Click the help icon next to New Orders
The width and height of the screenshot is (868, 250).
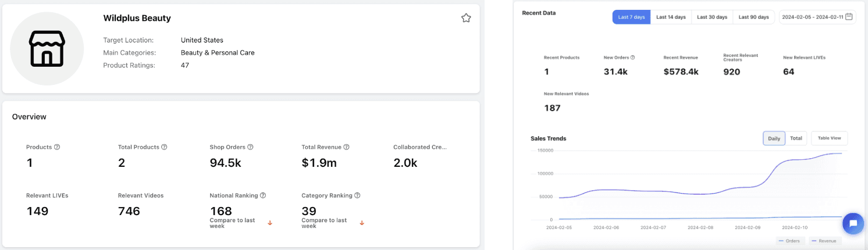click(x=632, y=58)
